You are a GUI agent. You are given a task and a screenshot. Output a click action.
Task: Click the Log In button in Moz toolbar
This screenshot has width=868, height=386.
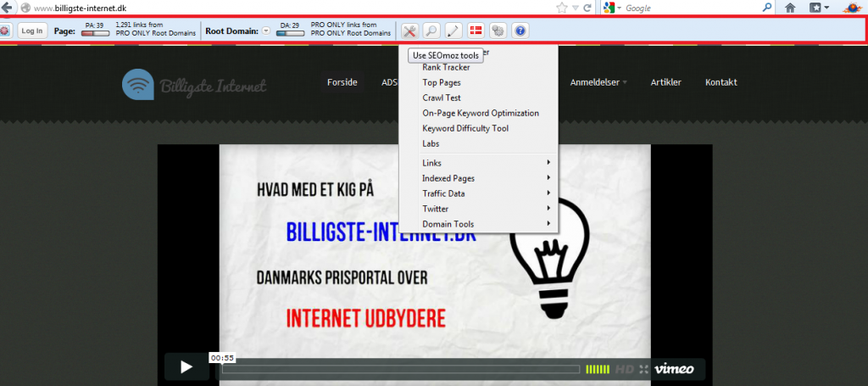coord(32,31)
